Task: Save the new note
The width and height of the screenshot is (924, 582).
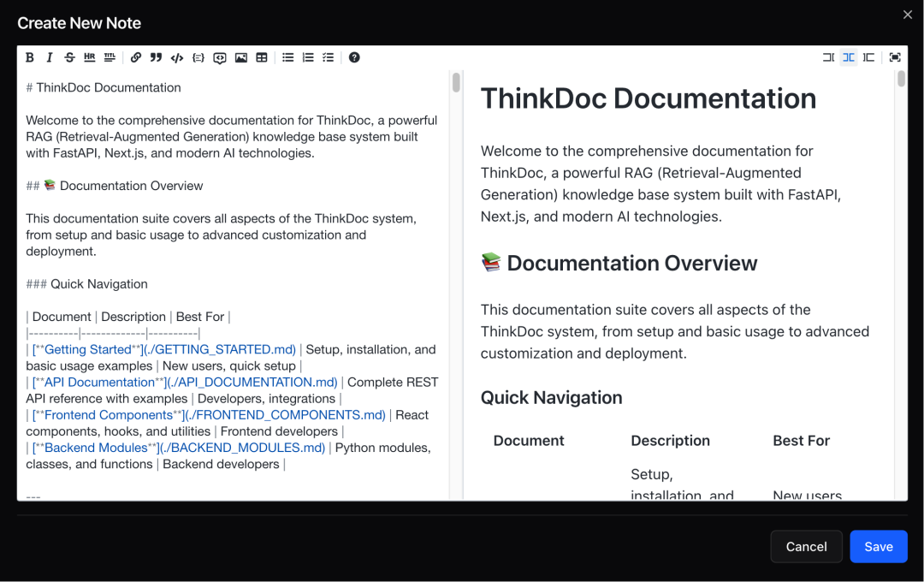Action: 879,546
